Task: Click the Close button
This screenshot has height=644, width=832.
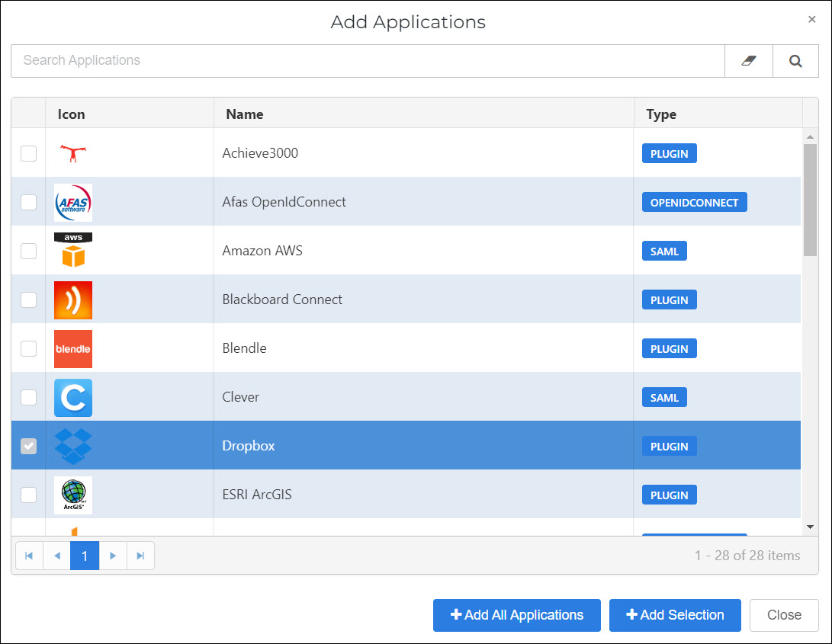Action: pyautogui.click(x=784, y=615)
